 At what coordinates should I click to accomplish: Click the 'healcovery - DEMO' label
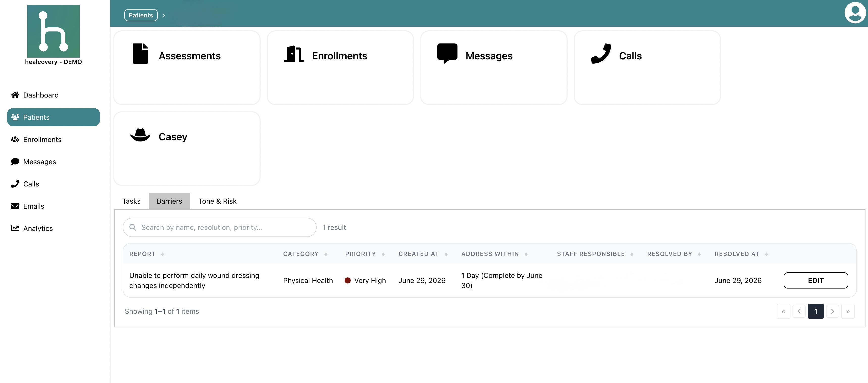click(x=53, y=62)
